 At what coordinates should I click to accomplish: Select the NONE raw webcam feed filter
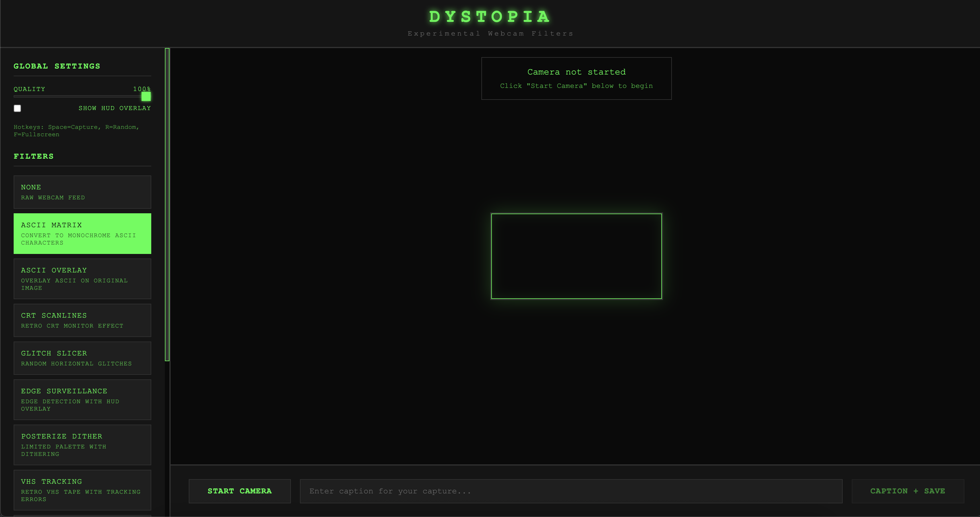click(82, 192)
